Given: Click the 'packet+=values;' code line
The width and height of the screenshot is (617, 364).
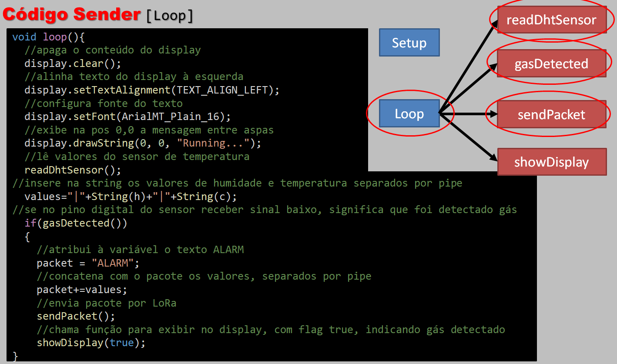Looking at the screenshot, I should (82, 290).
